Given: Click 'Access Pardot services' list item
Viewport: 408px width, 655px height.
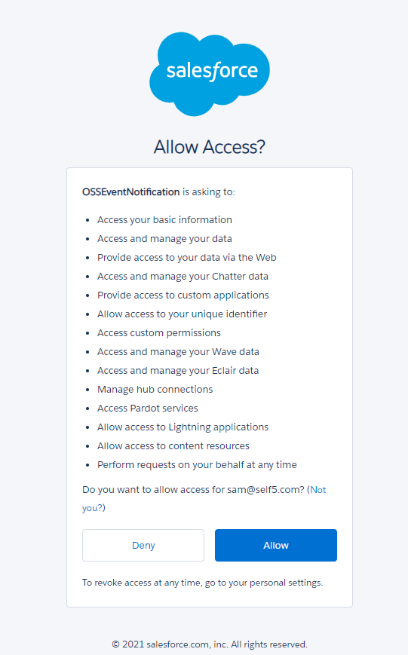Looking at the screenshot, I should (x=147, y=408).
